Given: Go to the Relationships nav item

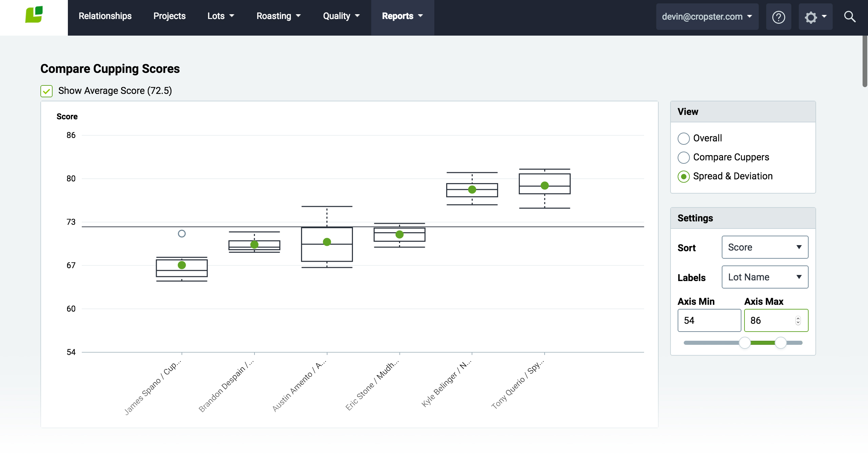Looking at the screenshot, I should (105, 16).
